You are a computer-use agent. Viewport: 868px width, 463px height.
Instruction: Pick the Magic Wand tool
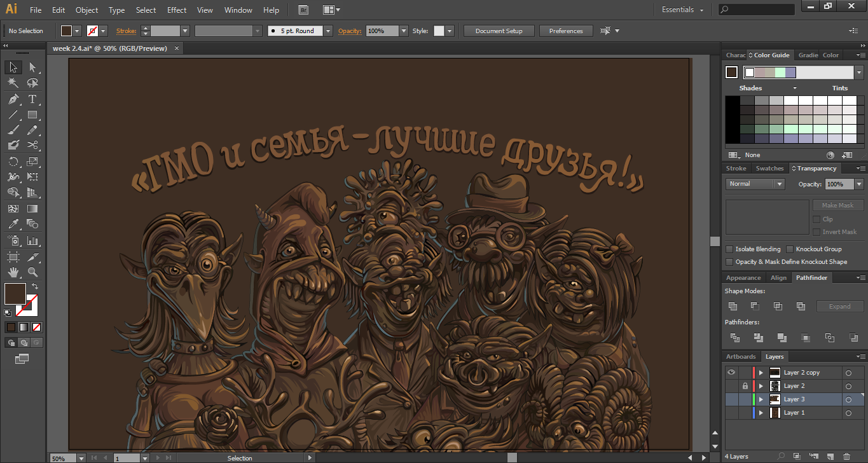tap(13, 83)
